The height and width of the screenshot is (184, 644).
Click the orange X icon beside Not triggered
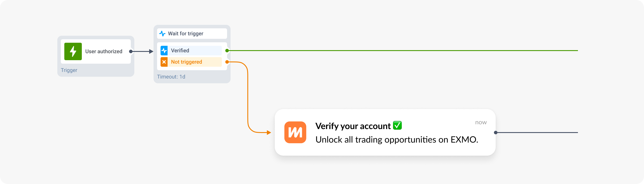click(164, 62)
